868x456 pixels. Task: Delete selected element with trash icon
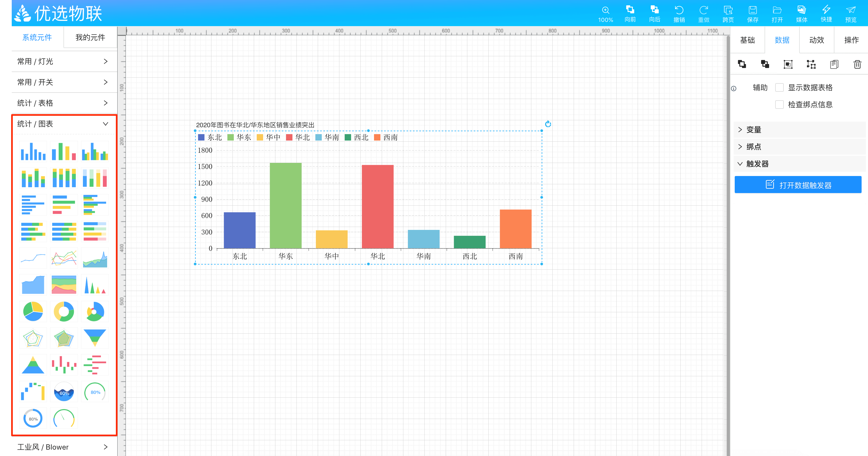(857, 64)
